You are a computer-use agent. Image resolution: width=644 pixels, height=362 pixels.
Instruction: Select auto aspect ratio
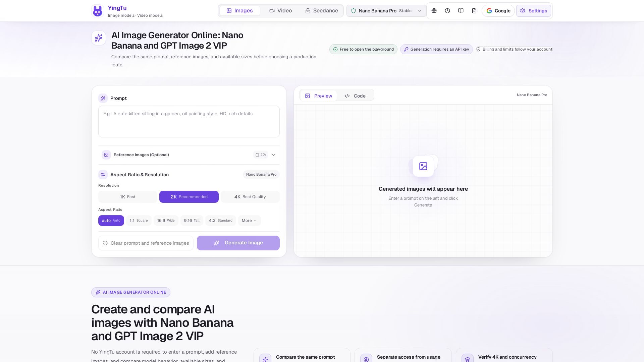[x=111, y=221]
